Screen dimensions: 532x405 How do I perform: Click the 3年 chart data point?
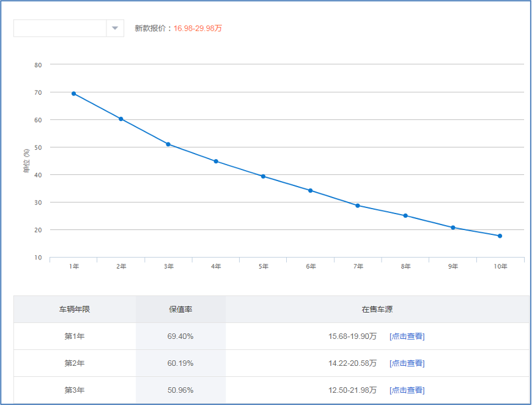tap(168, 144)
